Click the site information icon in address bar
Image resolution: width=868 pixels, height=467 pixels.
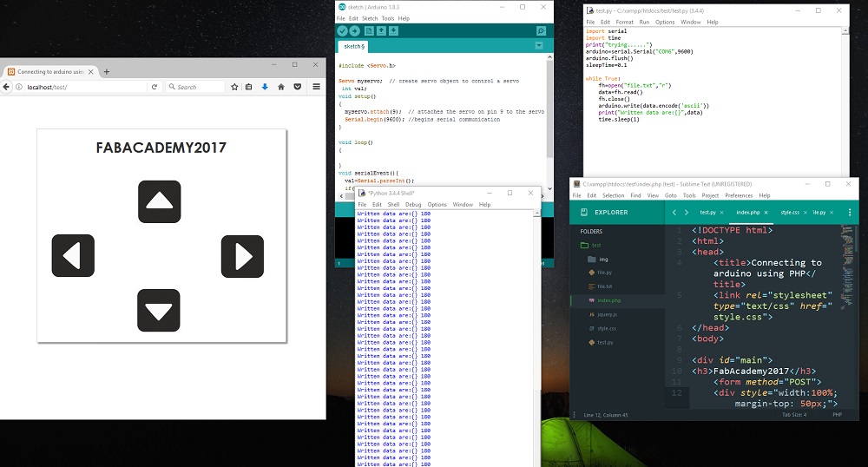tap(19, 87)
